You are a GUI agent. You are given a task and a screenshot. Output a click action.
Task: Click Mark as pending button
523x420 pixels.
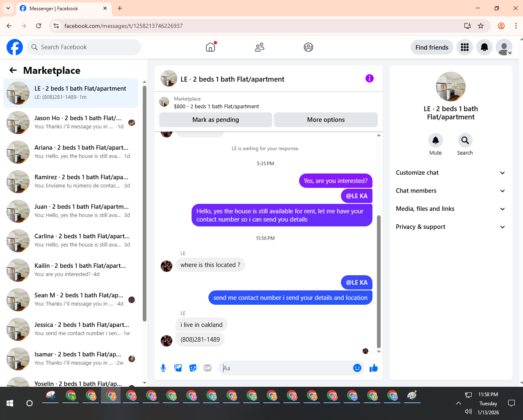(x=216, y=120)
